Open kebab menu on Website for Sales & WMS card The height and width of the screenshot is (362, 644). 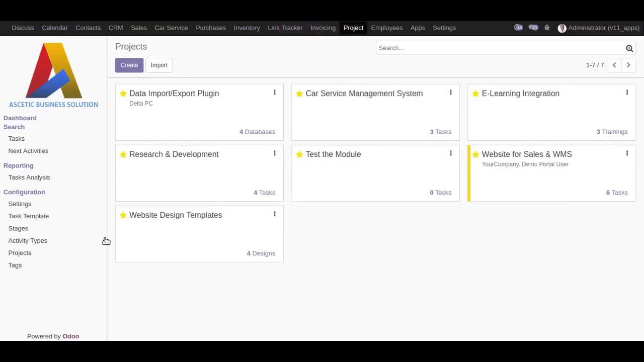627,153
